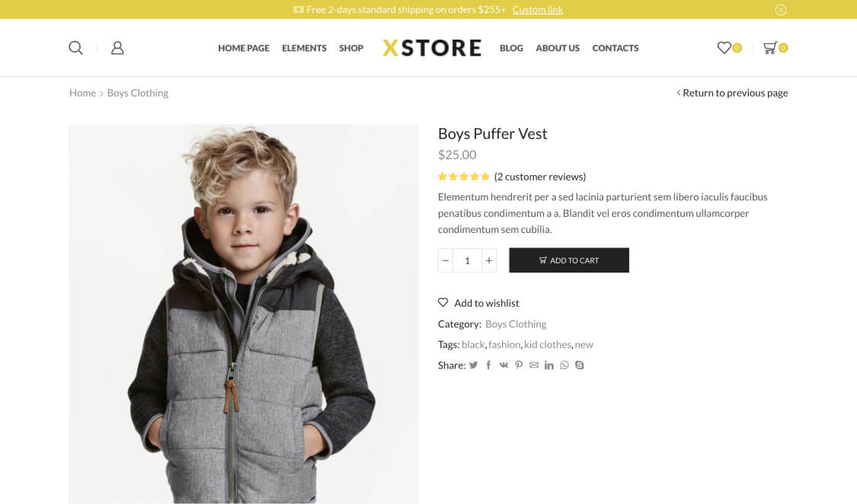Open the wishlist heart icon in header

point(724,48)
